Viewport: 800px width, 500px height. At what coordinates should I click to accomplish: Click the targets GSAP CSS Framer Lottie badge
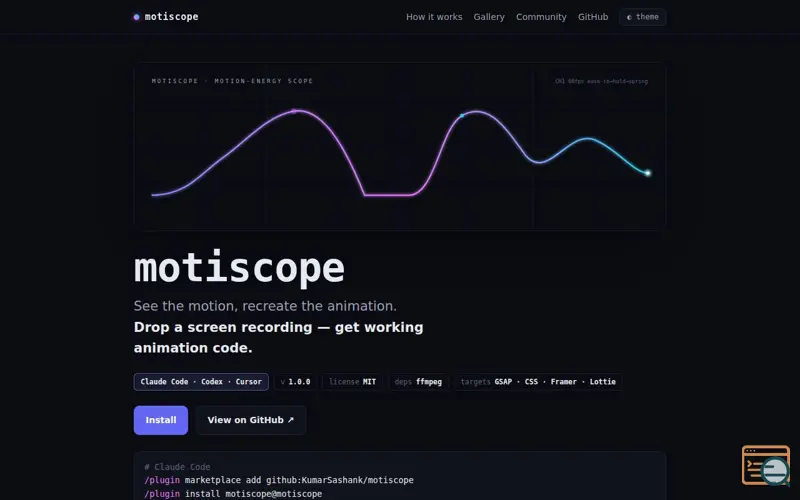pyautogui.click(x=538, y=382)
